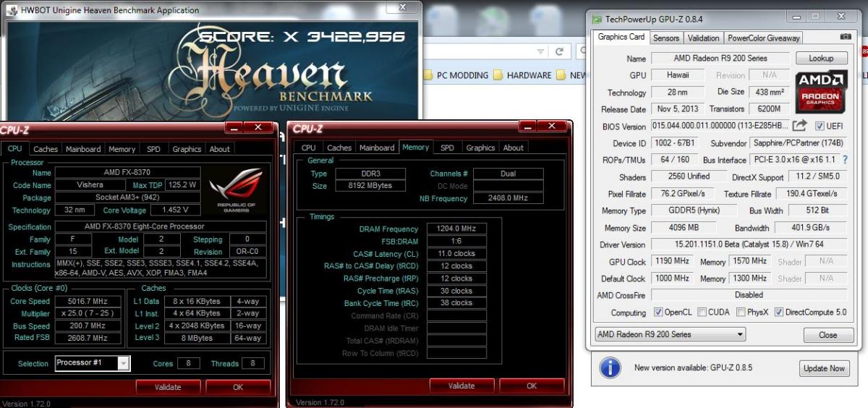Toggle the PhysX computing checkbox
The image size is (868, 408).
(741, 313)
